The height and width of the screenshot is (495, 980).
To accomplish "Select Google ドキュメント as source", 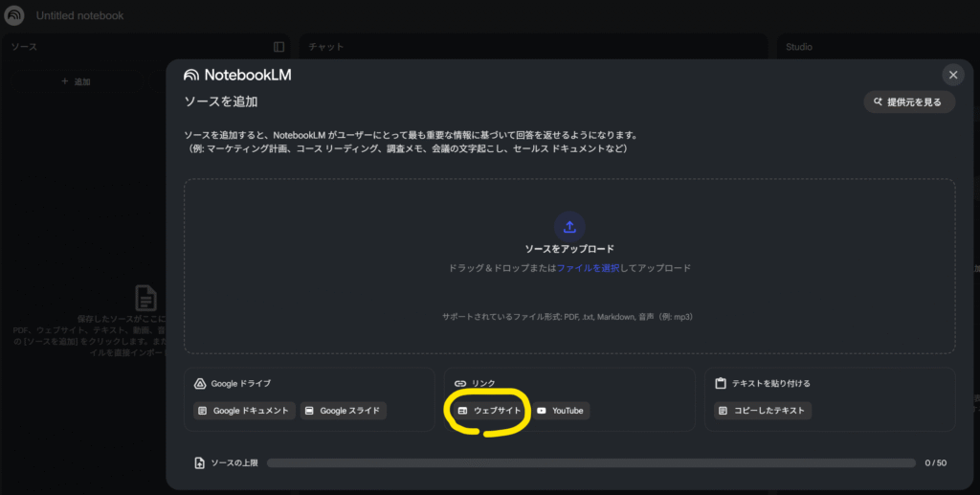I will pyautogui.click(x=244, y=411).
